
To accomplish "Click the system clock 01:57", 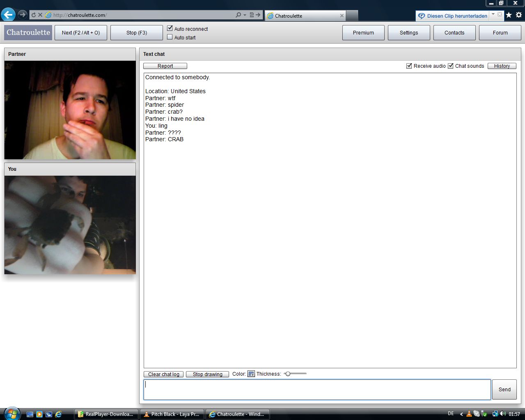I will click(x=514, y=414).
